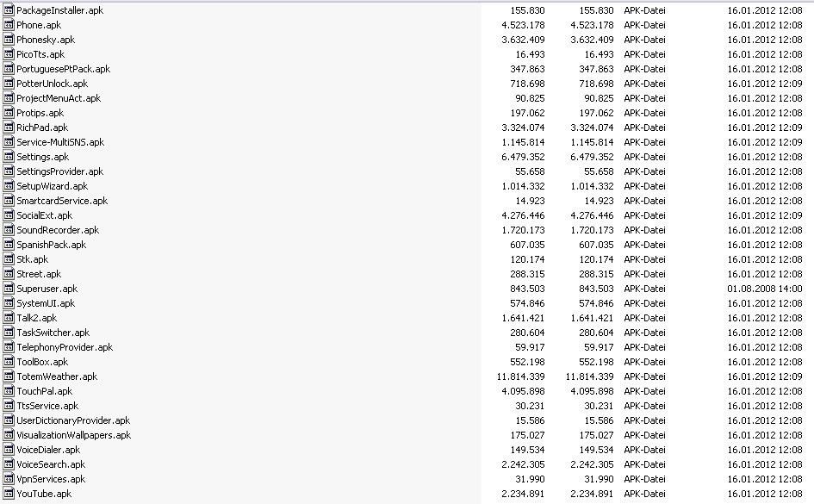Select the file name SmartcardService.apk
This screenshot has width=814, height=504.
62,201
